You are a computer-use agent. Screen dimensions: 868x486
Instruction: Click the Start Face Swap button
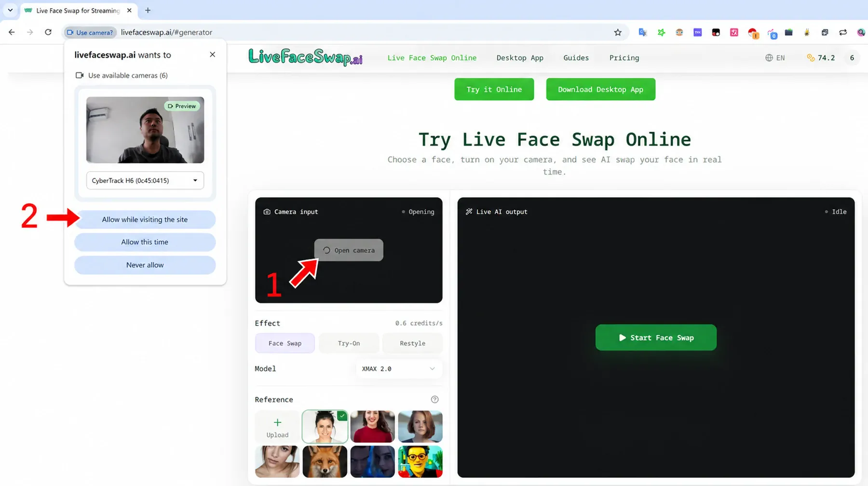[656, 337]
